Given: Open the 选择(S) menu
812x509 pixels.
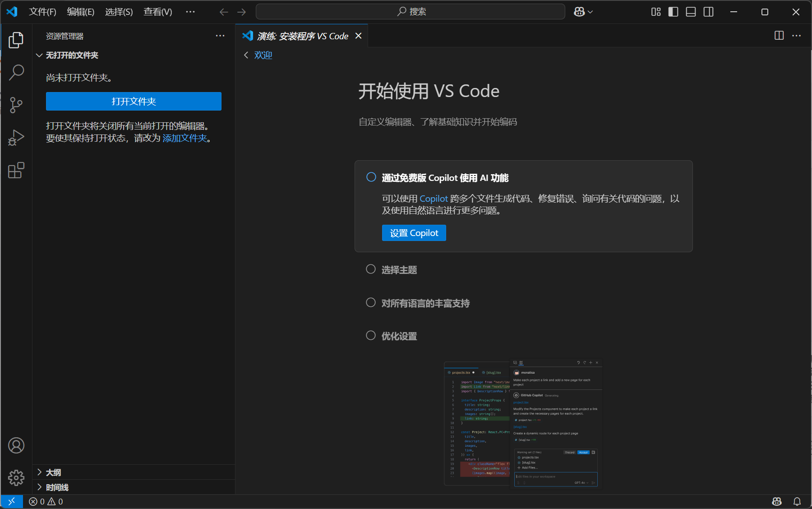Looking at the screenshot, I should coord(119,12).
